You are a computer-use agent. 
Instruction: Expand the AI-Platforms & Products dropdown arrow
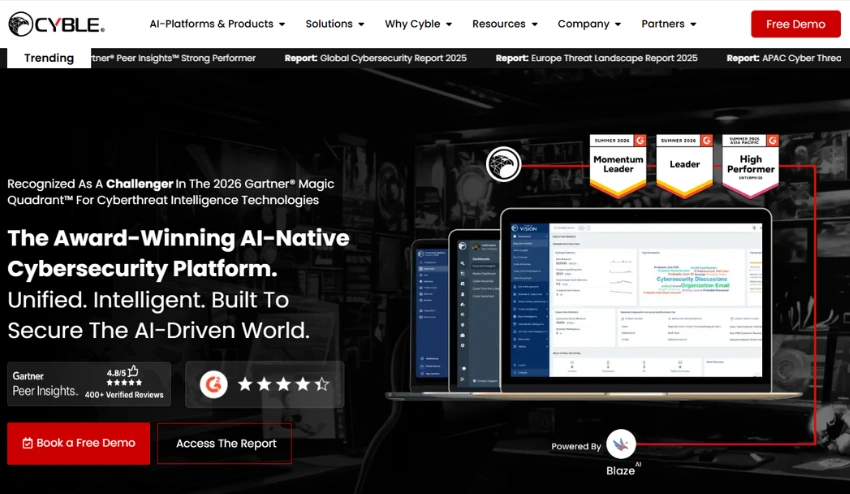282,24
